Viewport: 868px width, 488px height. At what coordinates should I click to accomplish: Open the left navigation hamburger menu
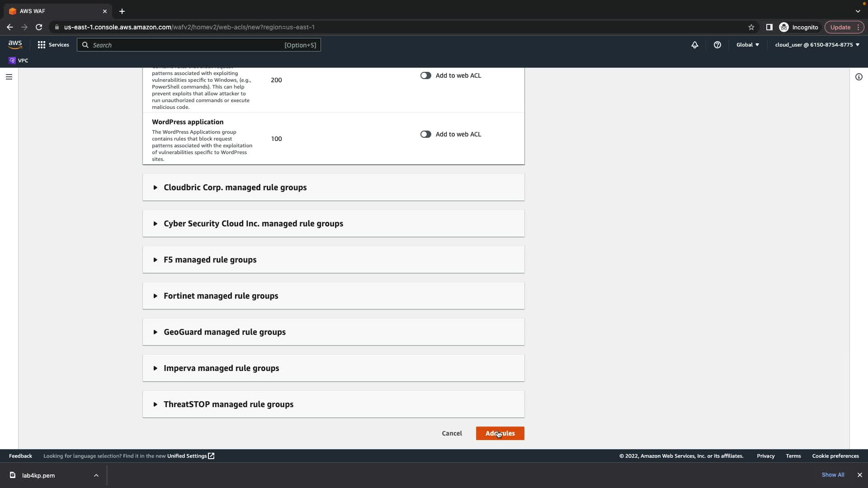click(x=9, y=77)
